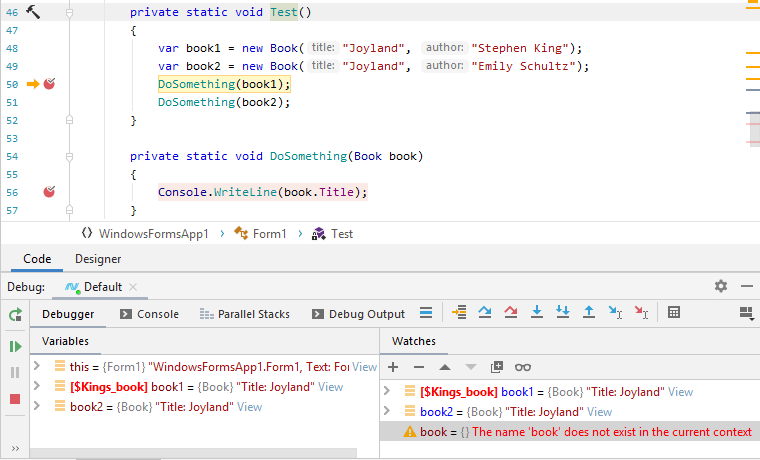The width and height of the screenshot is (760, 460).
Task: Click View link for book1 in Variables
Action: (331, 387)
